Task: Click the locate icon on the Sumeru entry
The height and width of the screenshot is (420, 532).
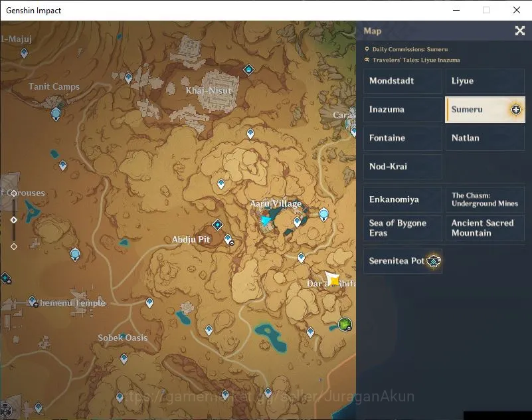Action: click(x=515, y=110)
